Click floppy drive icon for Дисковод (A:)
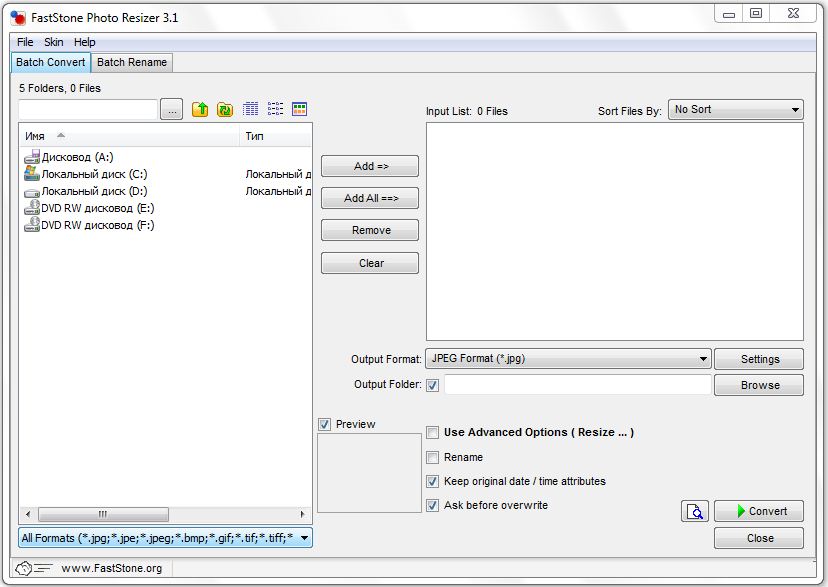 pos(32,157)
